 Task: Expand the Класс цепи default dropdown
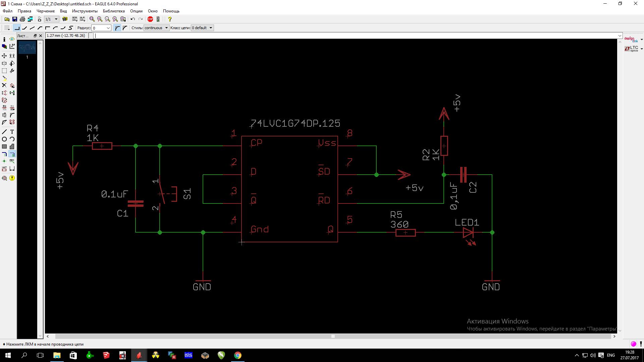(x=202, y=28)
